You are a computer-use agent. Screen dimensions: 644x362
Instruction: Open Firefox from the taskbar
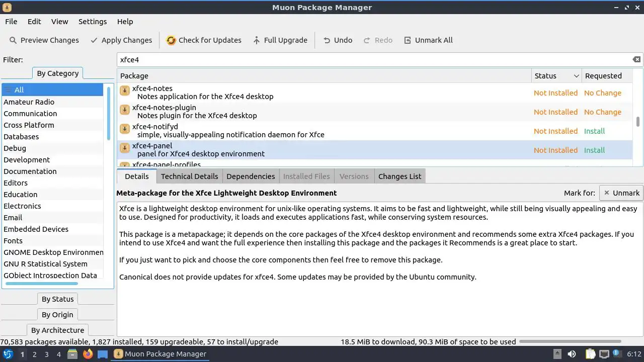88,354
